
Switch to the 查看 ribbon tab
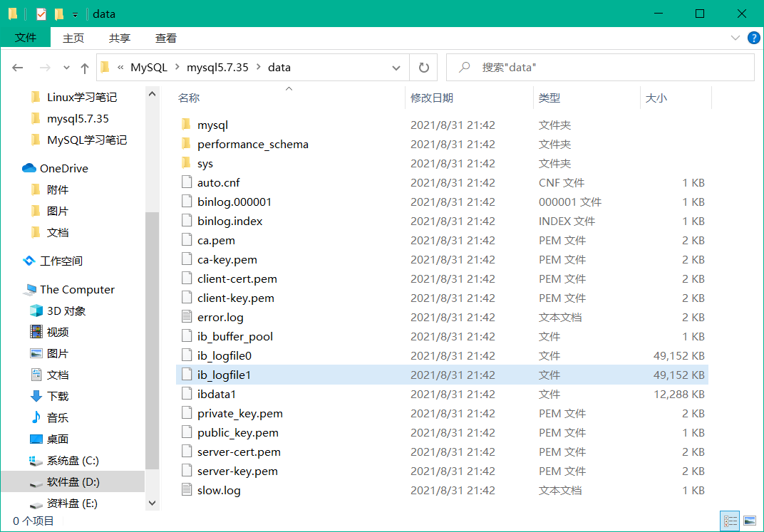165,38
